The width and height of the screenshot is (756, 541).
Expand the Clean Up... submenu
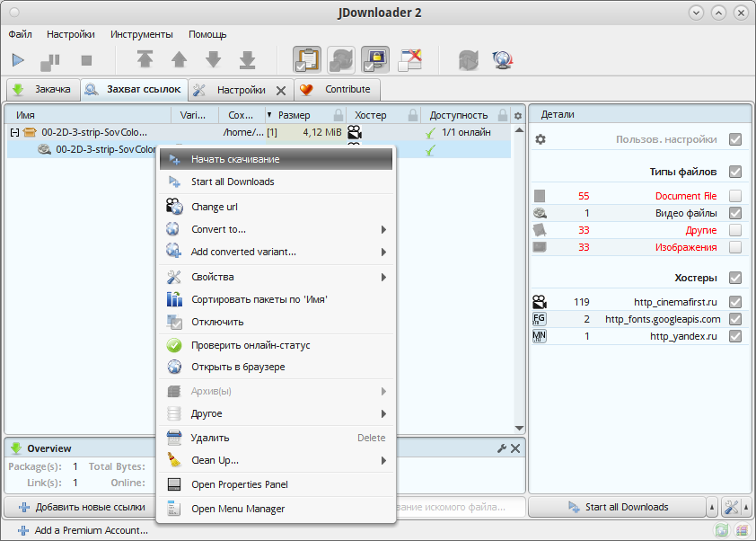(276, 460)
